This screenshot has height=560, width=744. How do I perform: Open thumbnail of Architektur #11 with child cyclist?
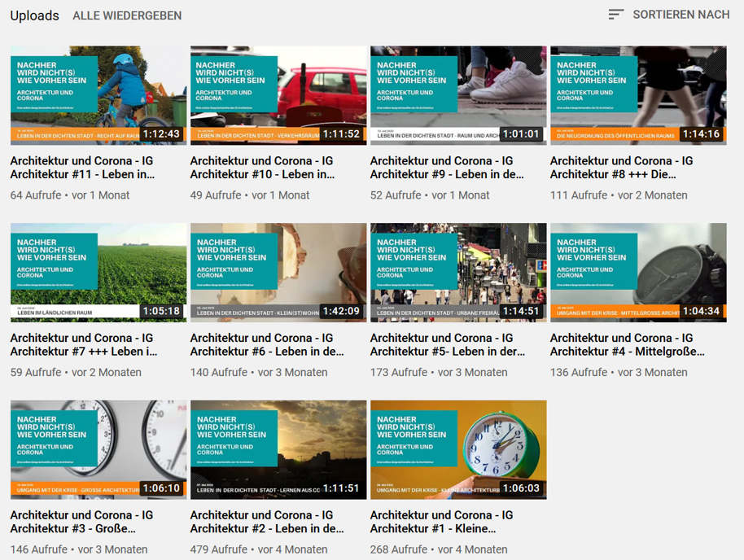[x=98, y=95]
